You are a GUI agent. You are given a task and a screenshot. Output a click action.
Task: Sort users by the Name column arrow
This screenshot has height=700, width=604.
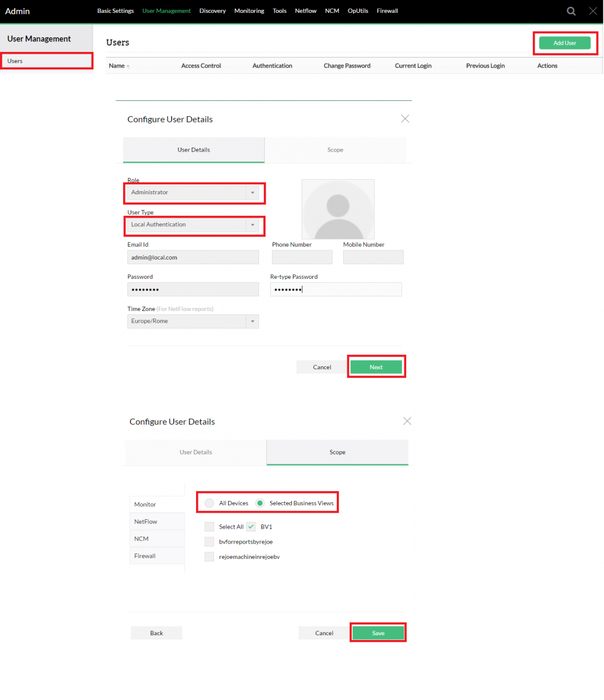128,66
